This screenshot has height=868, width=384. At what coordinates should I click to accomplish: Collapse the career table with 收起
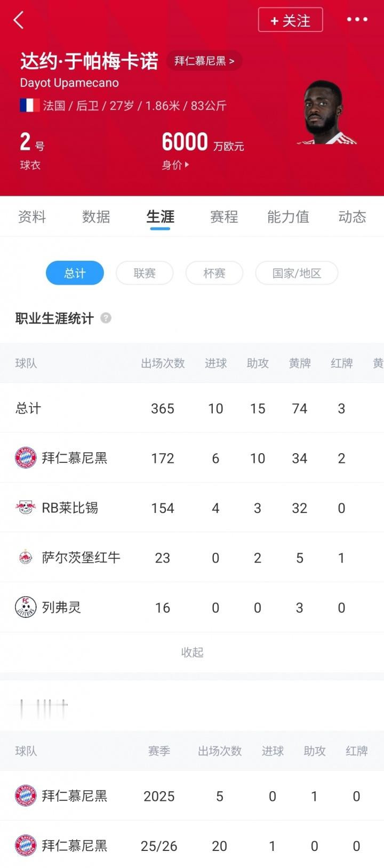pos(192,652)
